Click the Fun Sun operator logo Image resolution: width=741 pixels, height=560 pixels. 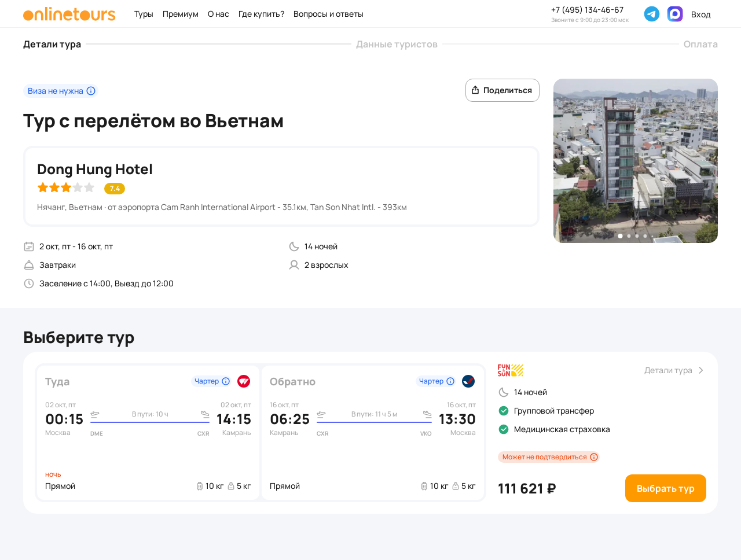511,370
